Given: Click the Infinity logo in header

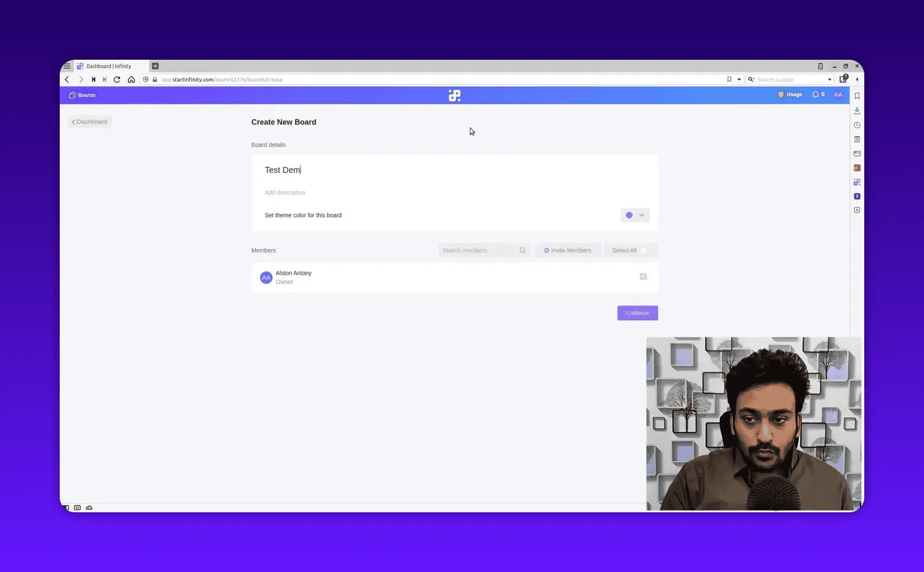Looking at the screenshot, I should click(454, 96).
